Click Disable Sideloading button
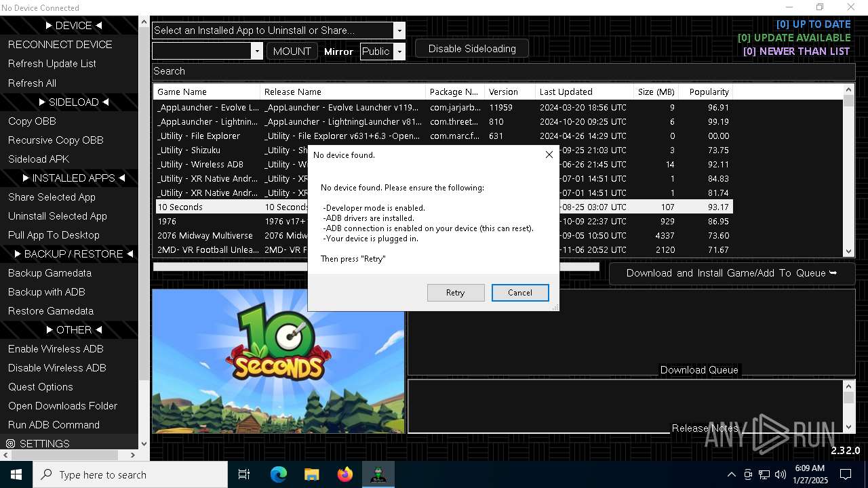This screenshot has width=868, height=488. 472,49
